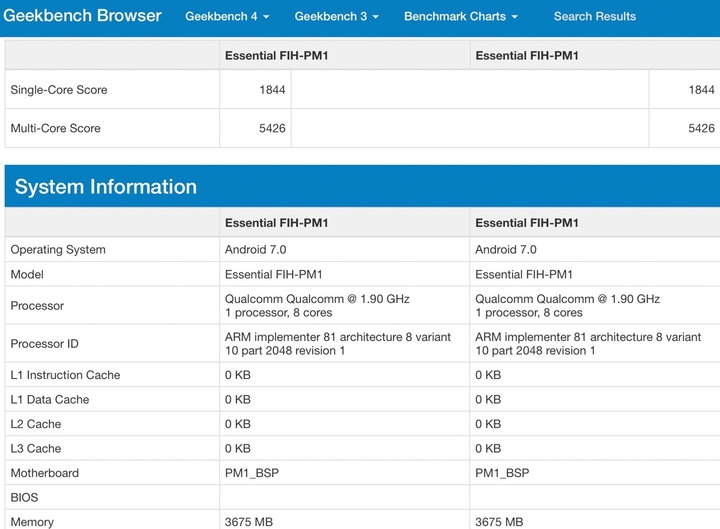
Task: Click the System Information heading
Action: tap(106, 186)
